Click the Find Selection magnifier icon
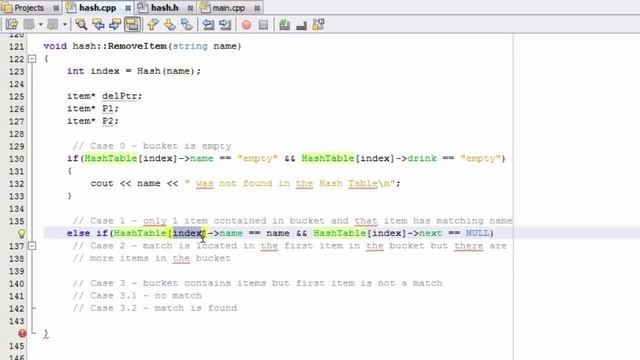The width and height of the screenshot is (640, 360). (x=81, y=24)
